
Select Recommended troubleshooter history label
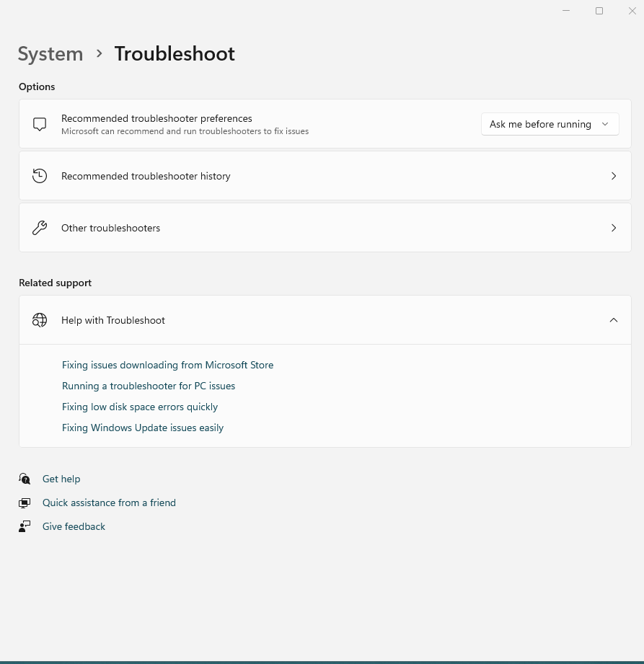point(146,176)
